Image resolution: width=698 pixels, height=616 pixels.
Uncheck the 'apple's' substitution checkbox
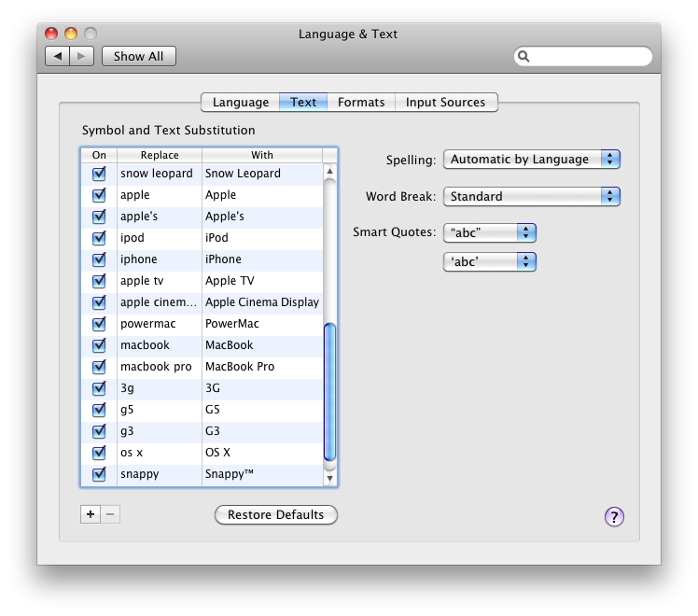[x=99, y=216]
